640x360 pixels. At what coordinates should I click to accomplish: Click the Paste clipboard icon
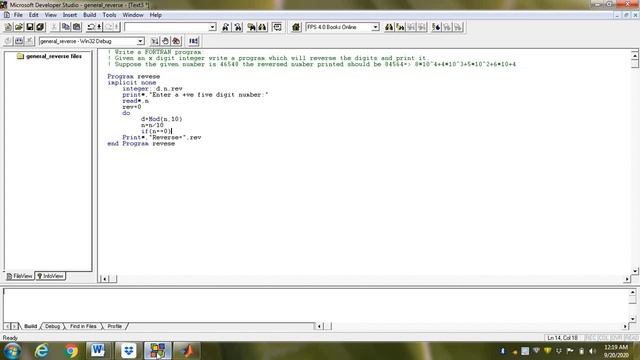pos(76,27)
